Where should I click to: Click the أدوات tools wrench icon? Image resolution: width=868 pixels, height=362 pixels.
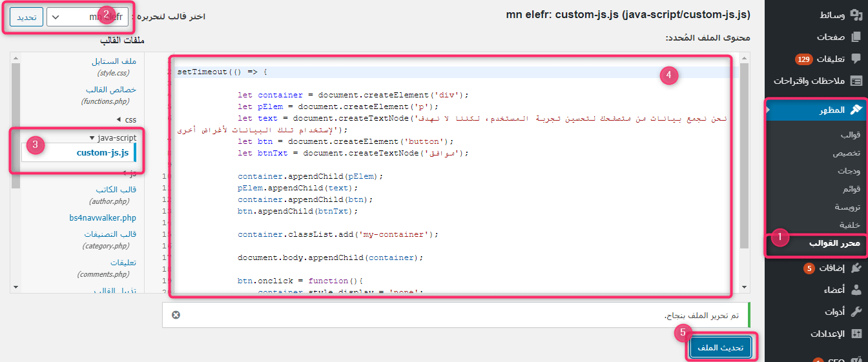(x=856, y=312)
